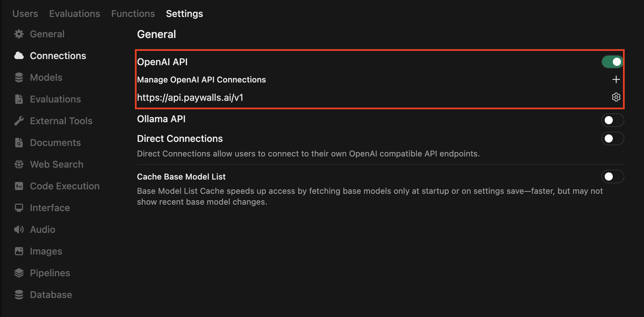Enable the Ollama API toggle

(612, 120)
